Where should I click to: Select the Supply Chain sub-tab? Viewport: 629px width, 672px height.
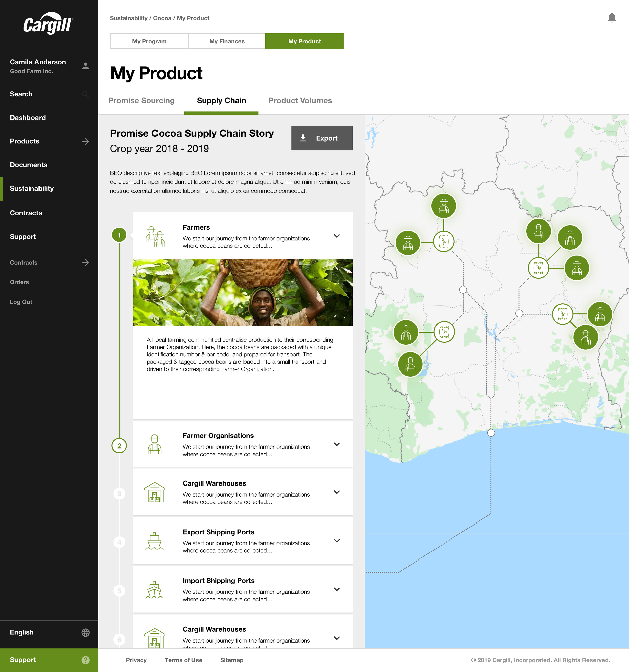221,101
